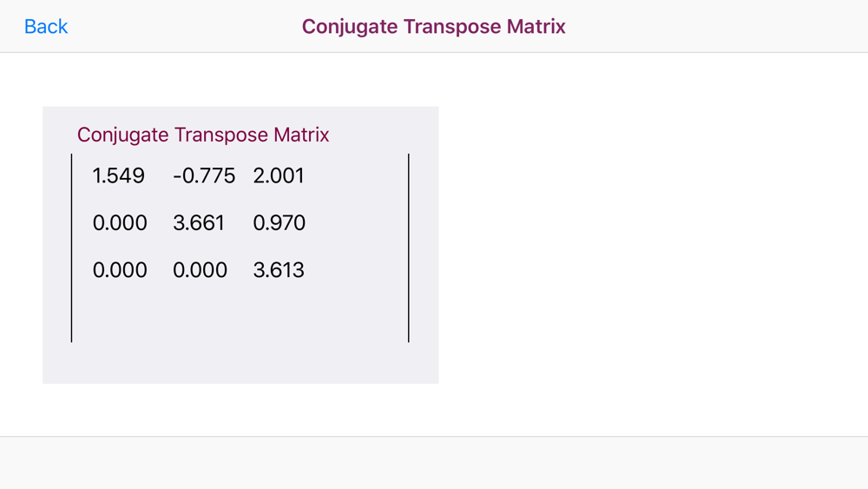Click the bottom gray toolbar area
Image resolution: width=868 pixels, height=489 pixels.
click(434, 463)
